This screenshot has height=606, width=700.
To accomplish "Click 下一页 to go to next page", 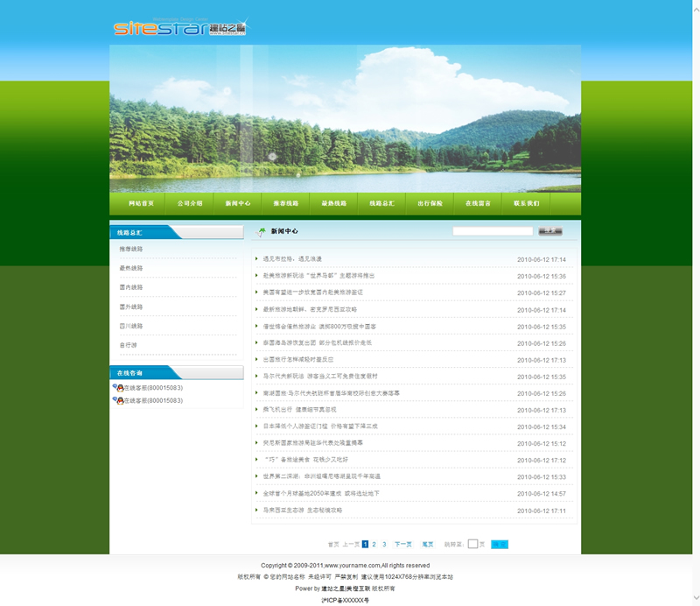I will (x=402, y=544).
